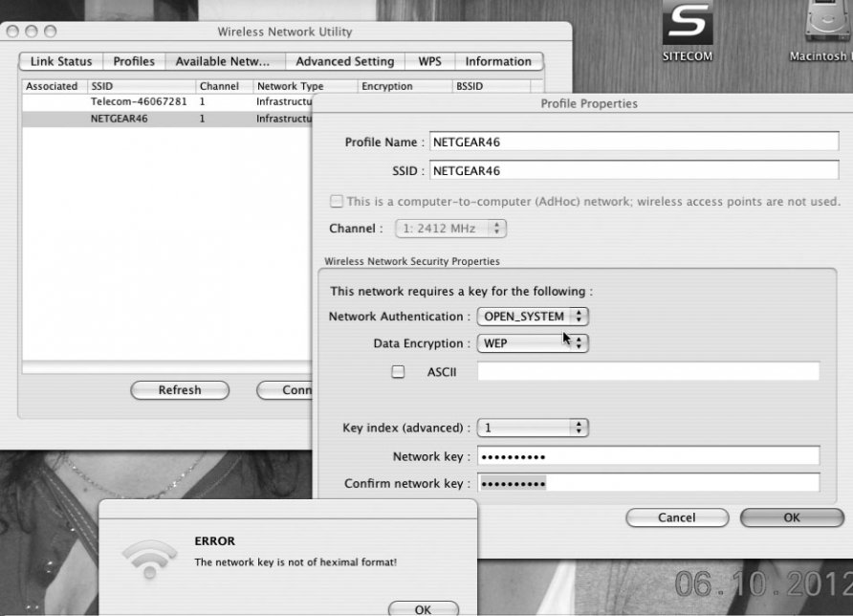The height and width of the screenshot is (616, 853).
Task: Click the SSID input field
Action: click(634, 171)
